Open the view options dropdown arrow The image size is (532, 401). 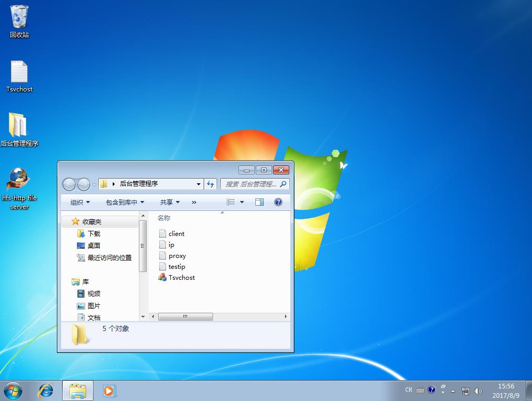(242, 202)
